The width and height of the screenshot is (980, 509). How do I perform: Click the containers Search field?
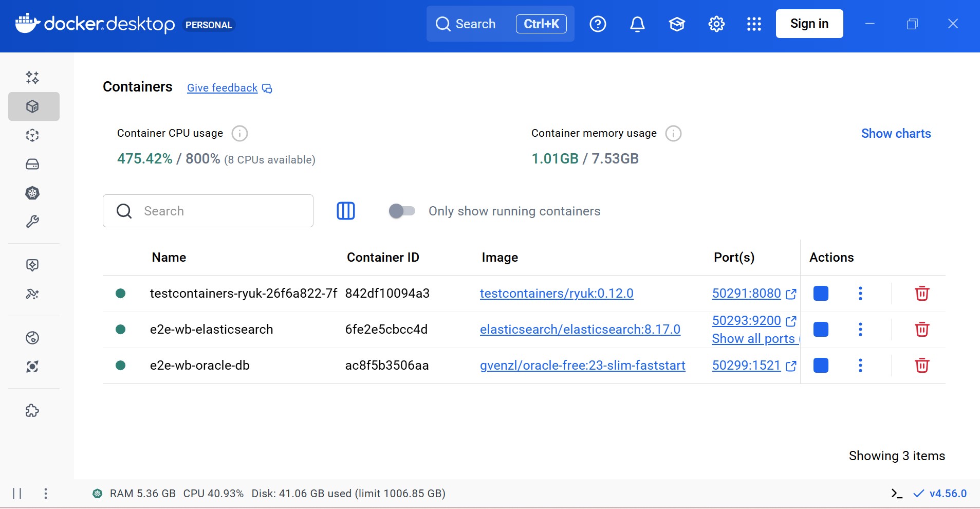[208, 211]
